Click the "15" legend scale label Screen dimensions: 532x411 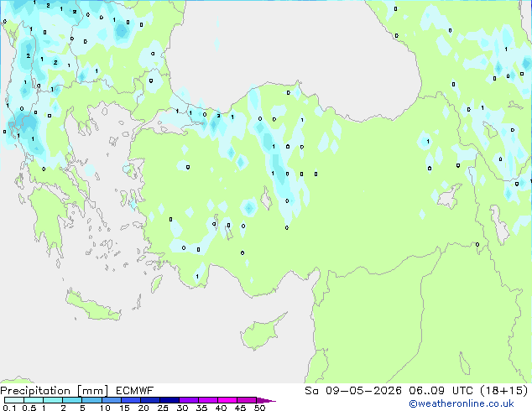tap(124, 408)
